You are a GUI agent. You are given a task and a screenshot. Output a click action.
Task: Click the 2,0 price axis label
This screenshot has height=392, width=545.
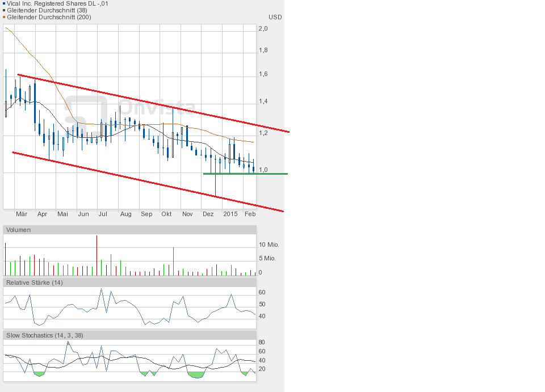click(263, 28)
